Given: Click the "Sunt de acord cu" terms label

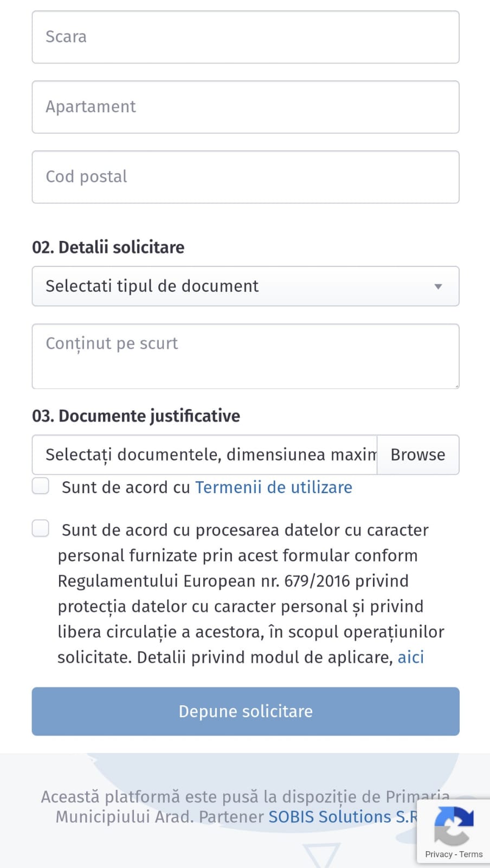Looking at the screenshot, I should [125, 487].
